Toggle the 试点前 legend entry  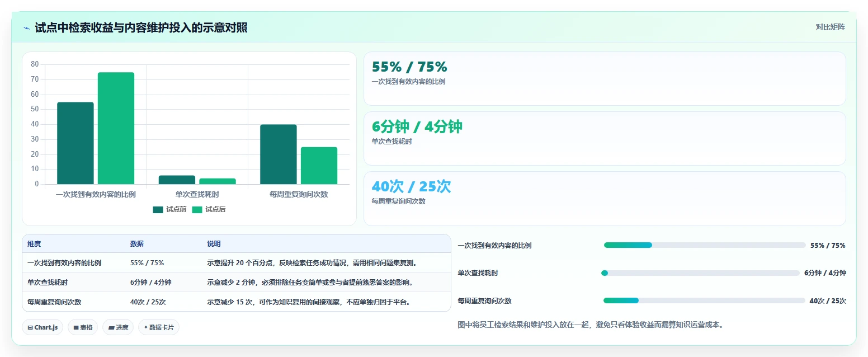(x=169, y=209)
